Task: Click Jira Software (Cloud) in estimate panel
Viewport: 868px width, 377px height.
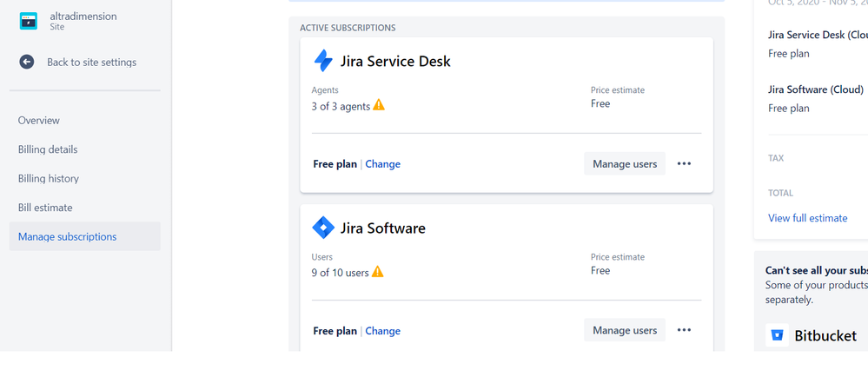Action: [815, 89]
